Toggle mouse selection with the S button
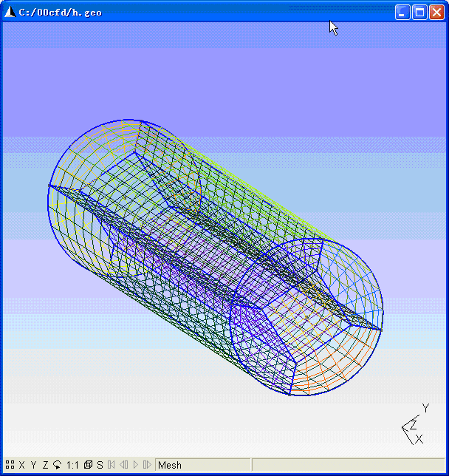The width and height of the screenshot is (449, 476). 100,465
